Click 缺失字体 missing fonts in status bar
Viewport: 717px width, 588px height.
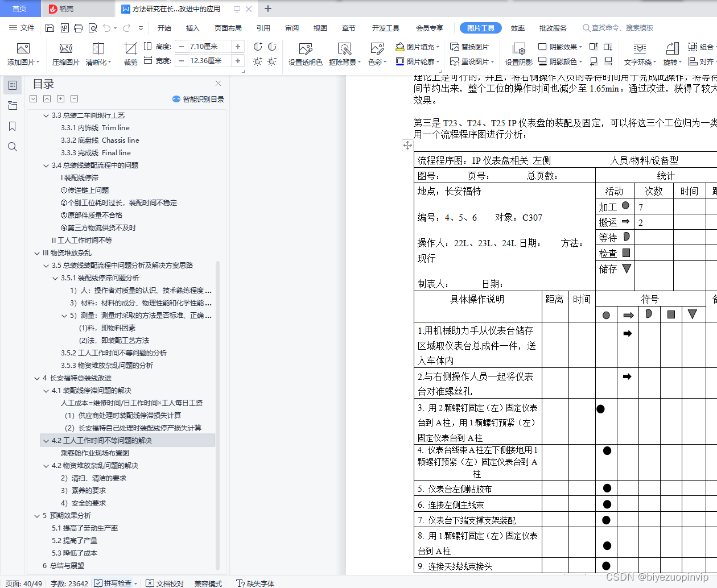coord(255,583)
